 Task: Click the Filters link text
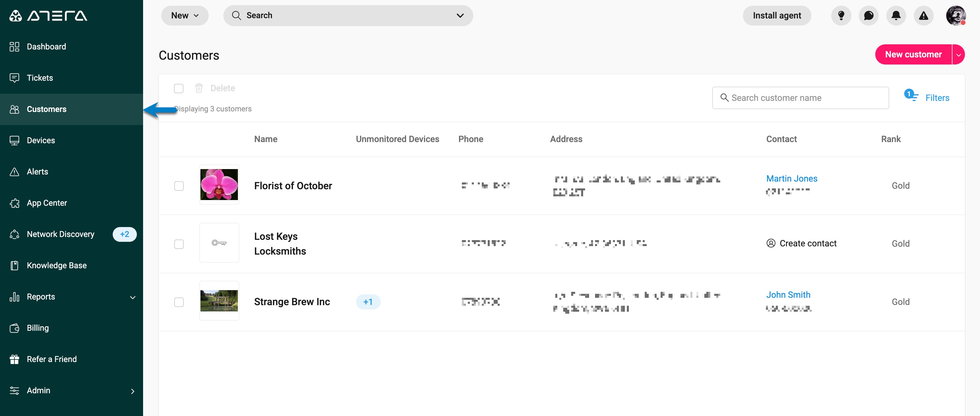click(937, 98)
